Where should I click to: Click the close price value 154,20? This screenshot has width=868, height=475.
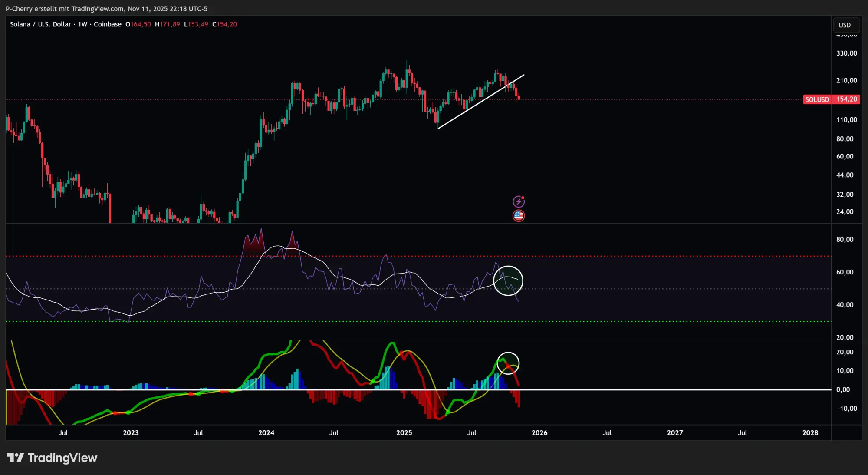click(x=225, y=24)
